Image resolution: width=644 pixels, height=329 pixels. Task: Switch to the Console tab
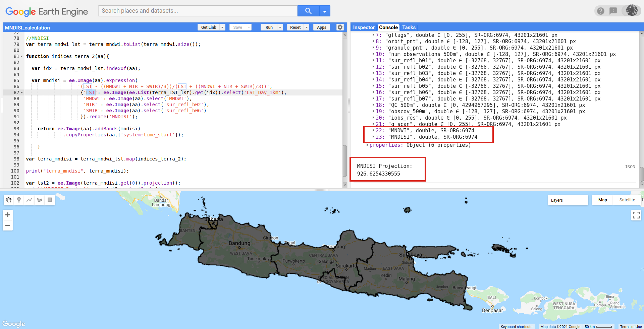point(388,27)
